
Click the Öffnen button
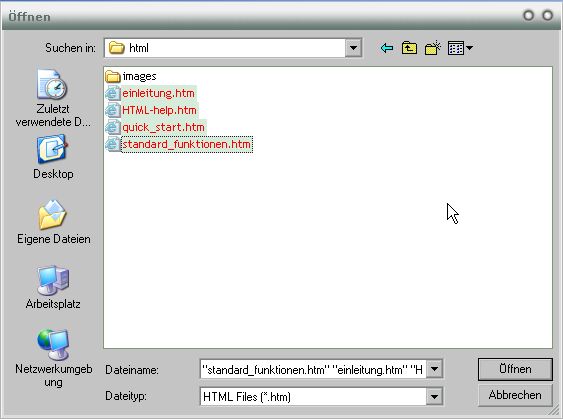click(515, 369)
